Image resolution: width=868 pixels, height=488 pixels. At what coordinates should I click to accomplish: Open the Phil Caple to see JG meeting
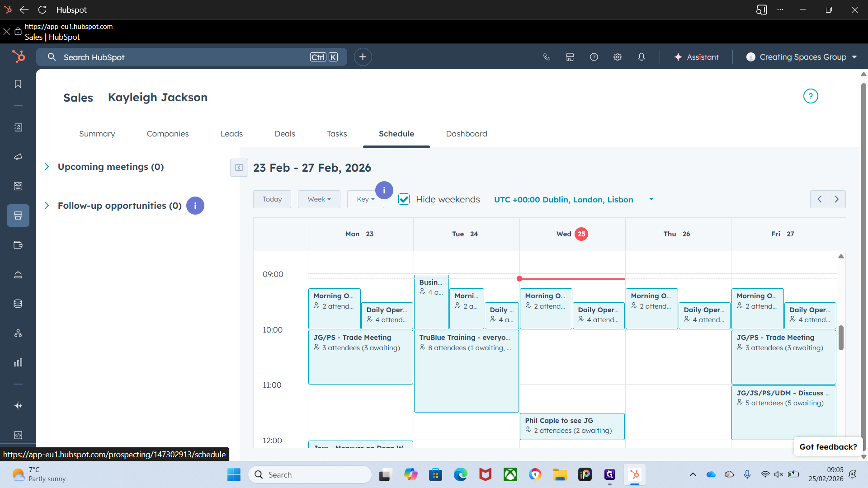click(x=572, y=426)
